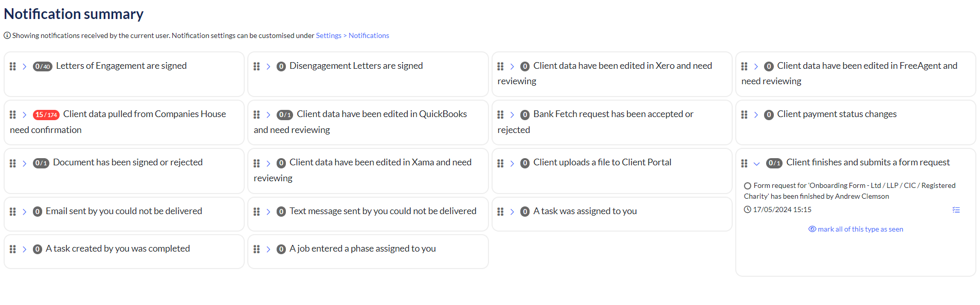Screen dimensions: 980x305
Task: Click eye icon on mark all as seen
Action: coord(812,229)
